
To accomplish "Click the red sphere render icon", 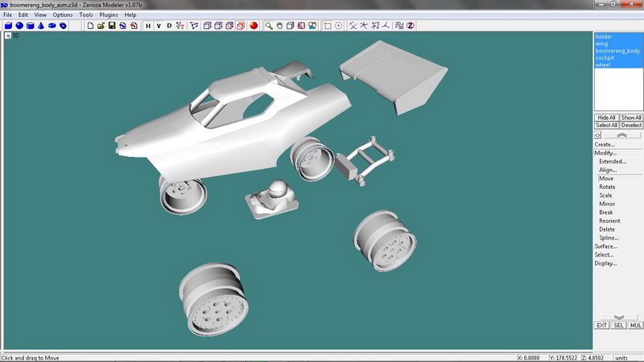I will pyautogui.click(x=253, y=26).
